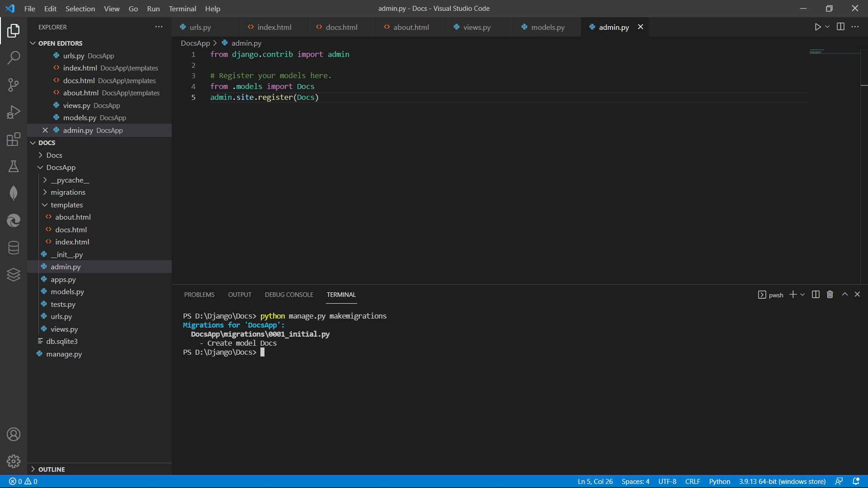Open the Search view in activity bar

[x=14, y=57]
